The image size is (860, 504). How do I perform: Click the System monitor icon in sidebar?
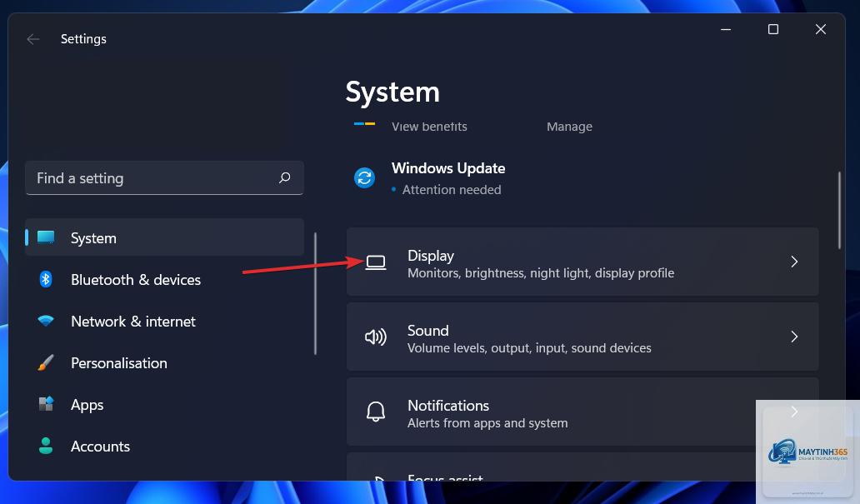46,237
